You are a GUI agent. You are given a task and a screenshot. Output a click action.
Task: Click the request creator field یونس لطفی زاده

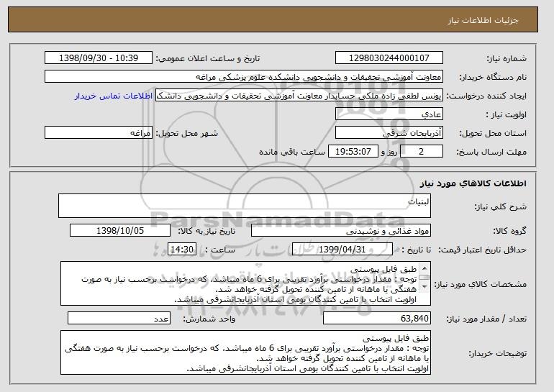tap(299, 96)
